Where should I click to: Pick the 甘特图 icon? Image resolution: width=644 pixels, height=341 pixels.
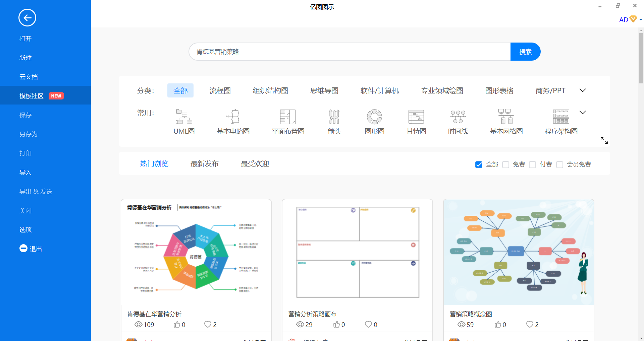416,117
